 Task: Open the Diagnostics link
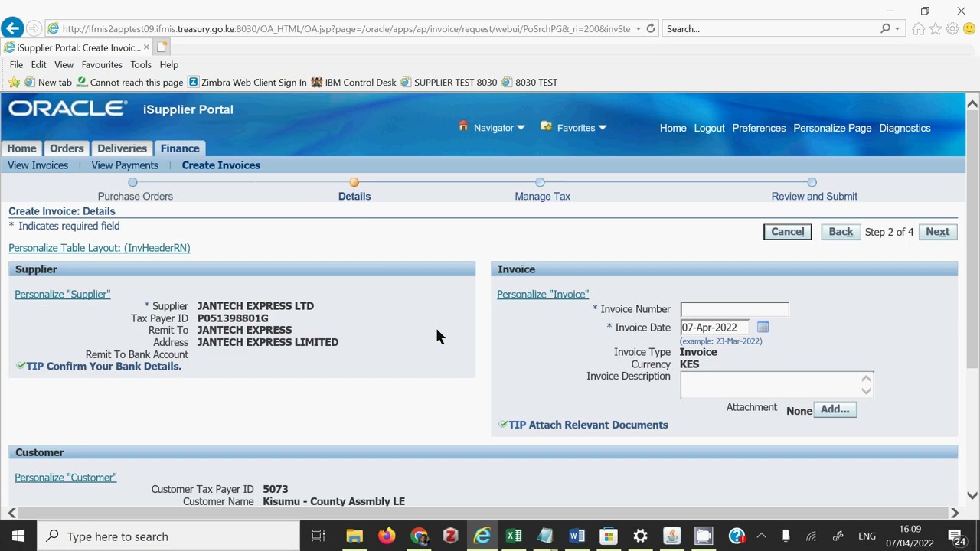pyautogui.click(x=905, y=128)
